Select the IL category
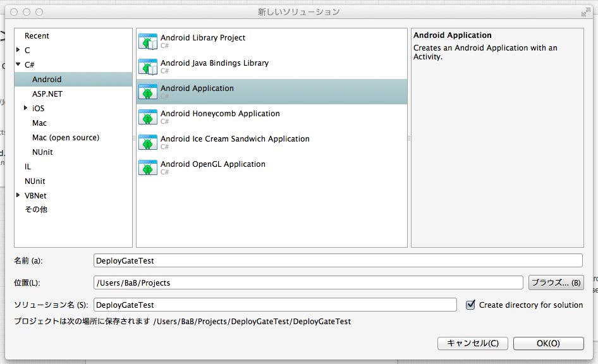The image size is (598, 364). [27, 167]
